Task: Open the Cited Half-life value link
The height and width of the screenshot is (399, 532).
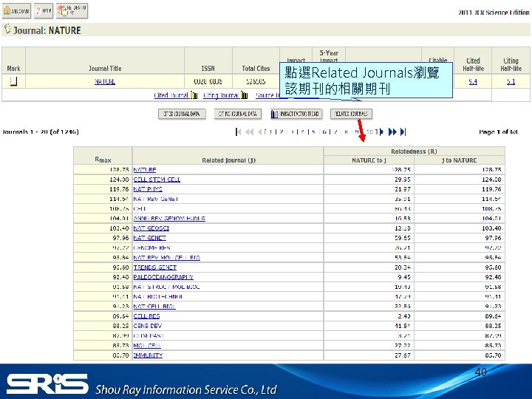Action: click(x=473, y=81)
